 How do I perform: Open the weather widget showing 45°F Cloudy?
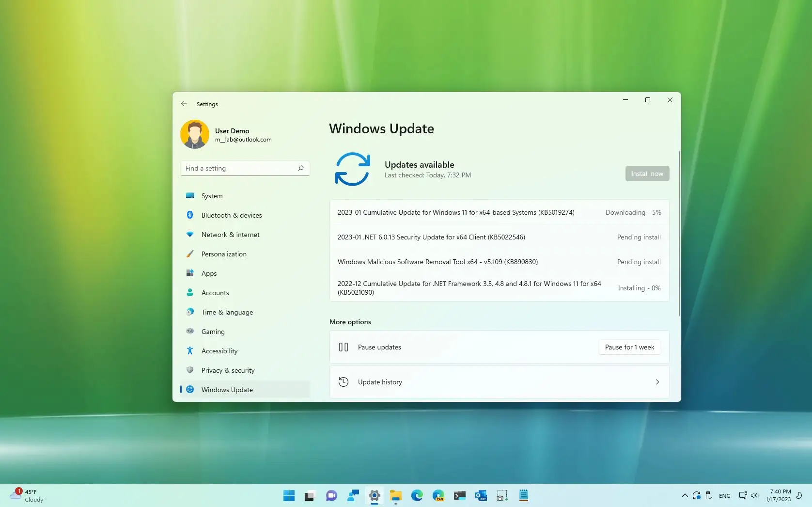click(27, 495)
